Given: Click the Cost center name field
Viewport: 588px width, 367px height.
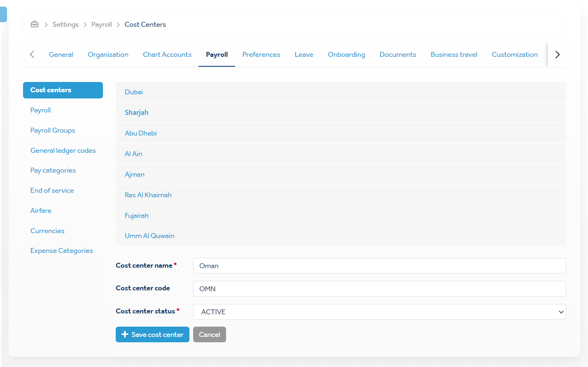Looking at the screenshot, I should click(x=379, y=266).
